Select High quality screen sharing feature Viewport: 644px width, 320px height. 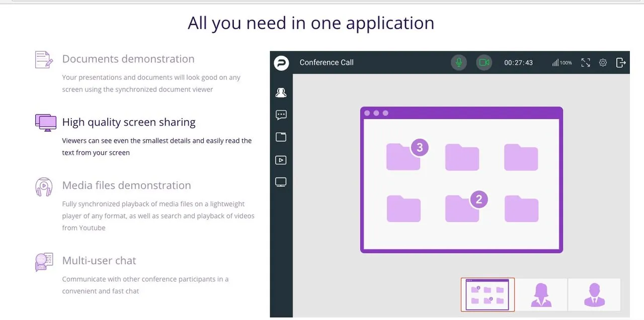point(129,122)
